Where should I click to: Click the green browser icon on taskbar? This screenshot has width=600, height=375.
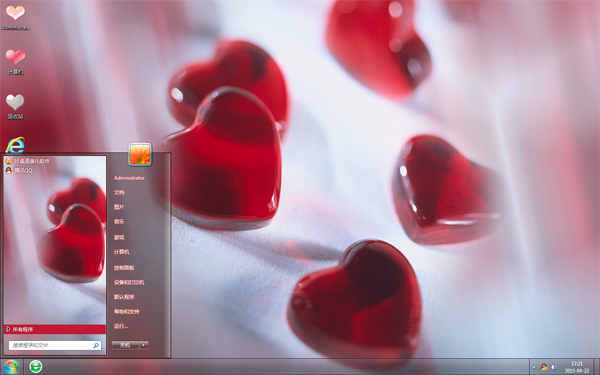point(36,367)
